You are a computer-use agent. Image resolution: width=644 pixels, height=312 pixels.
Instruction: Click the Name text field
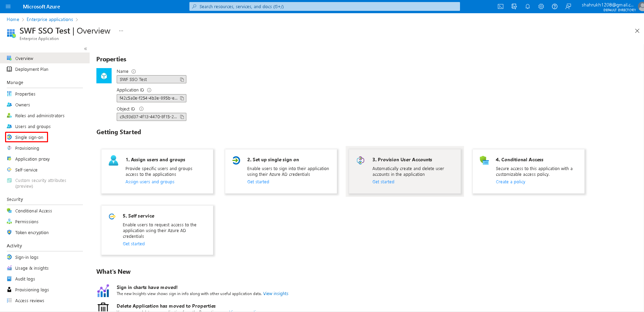pos(152,80)
